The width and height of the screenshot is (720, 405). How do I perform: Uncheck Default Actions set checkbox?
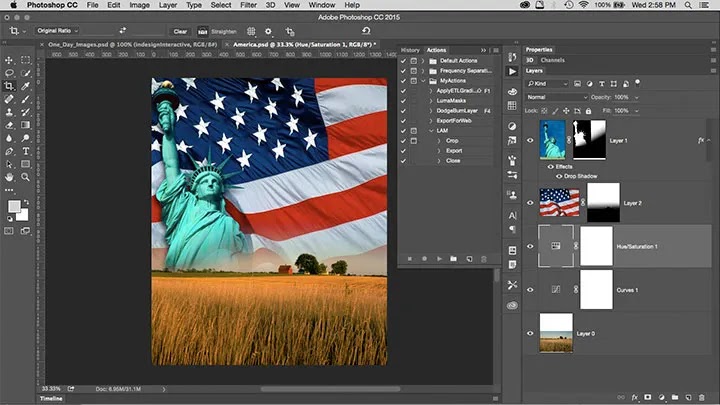click(403, 61)
